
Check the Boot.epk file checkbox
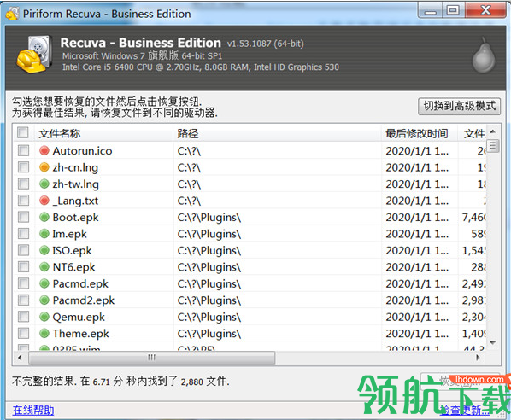click(23, 217)
